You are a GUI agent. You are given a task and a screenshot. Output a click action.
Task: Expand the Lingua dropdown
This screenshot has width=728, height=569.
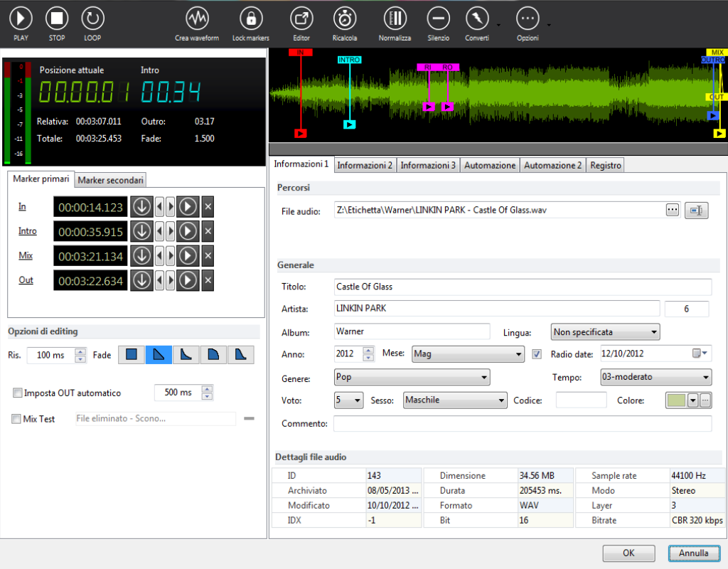(x=605, y=332)
